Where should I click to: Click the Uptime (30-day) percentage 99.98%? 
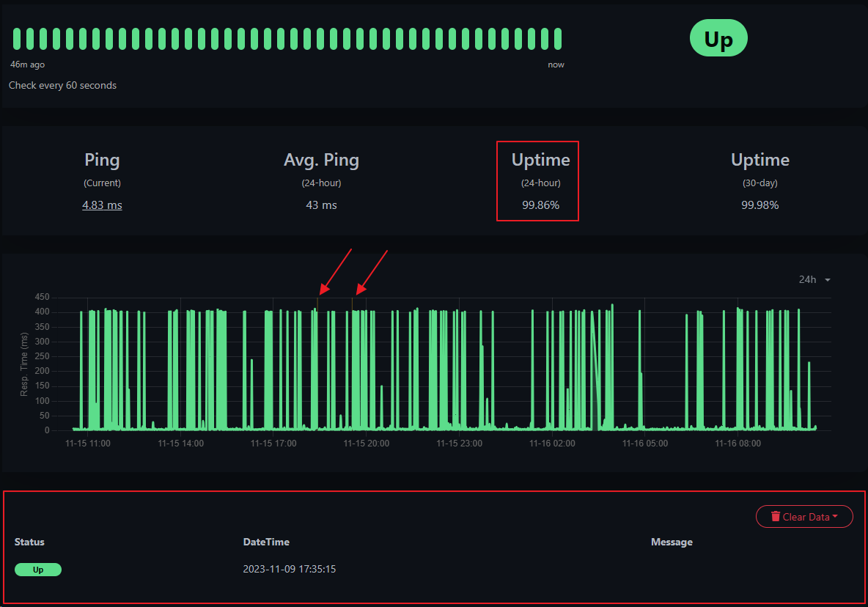coord(759,205)
